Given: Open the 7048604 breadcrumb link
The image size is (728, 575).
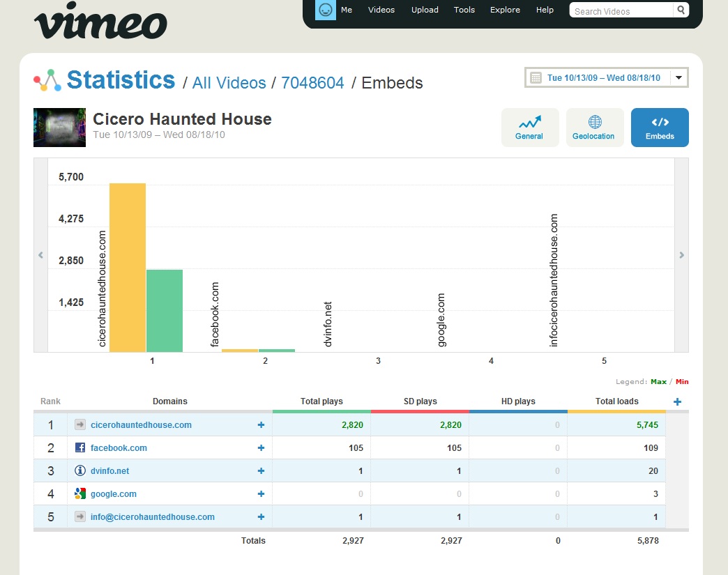Looking at the screenshot, I should coord(312,83).
